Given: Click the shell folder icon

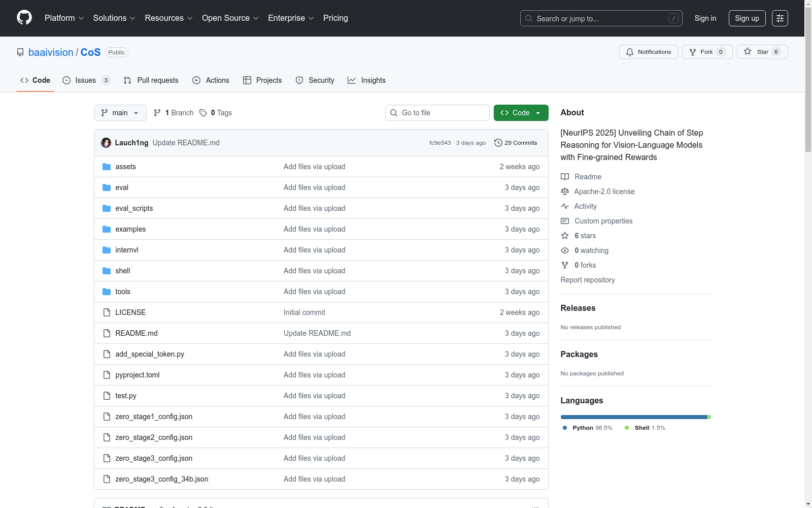Looking at the screenshot, I should tap(107, 271).
